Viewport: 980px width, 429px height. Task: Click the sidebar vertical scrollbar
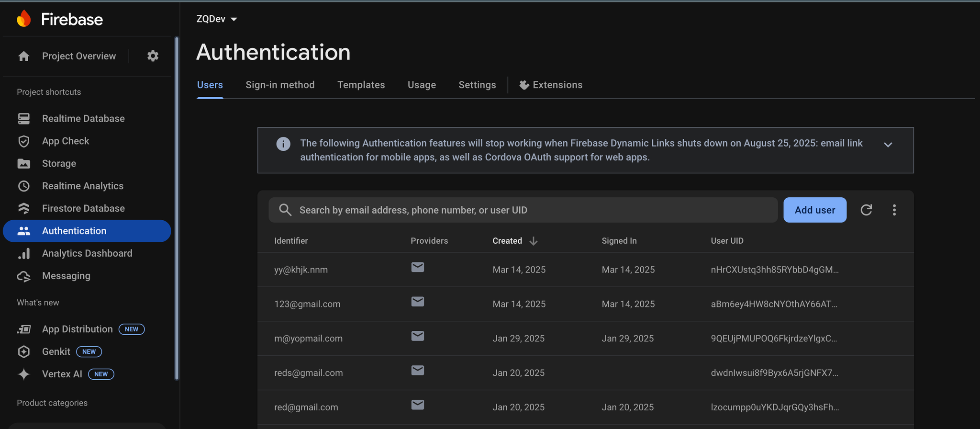(177, 208)
